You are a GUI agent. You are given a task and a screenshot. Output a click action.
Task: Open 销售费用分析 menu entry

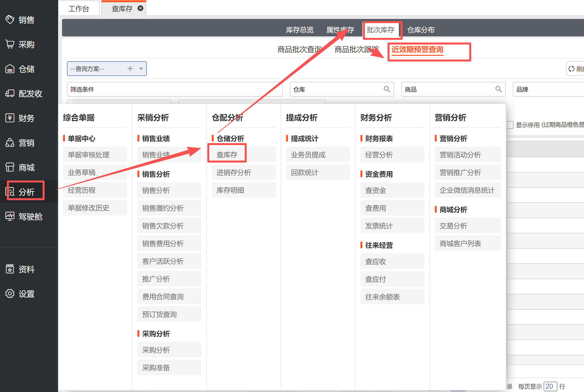point(169,243)
